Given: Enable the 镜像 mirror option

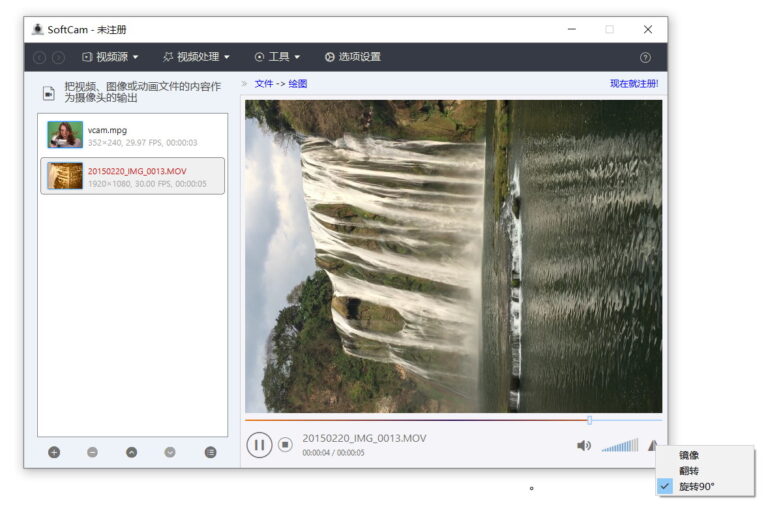Looking at the screenshot, I should (x=689, y=455).
